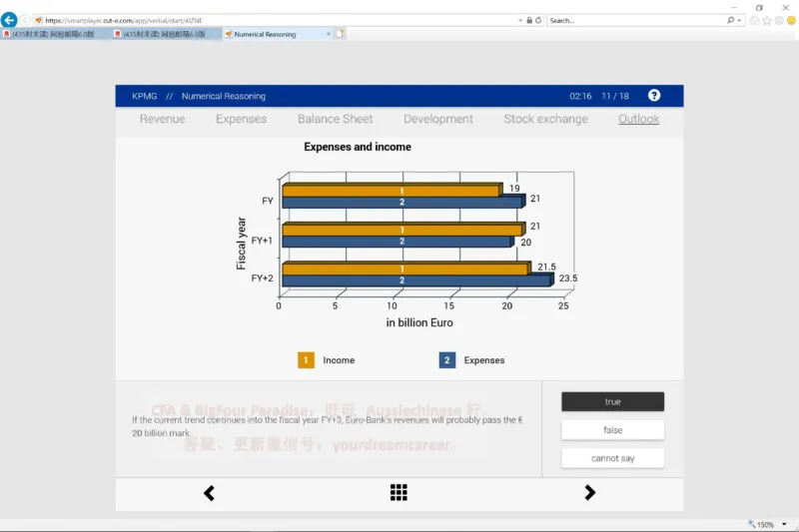Viewport: 799px width, 532px height.
Task: Switch to the Stock exchange tab
Action: (x=545, y=119)
